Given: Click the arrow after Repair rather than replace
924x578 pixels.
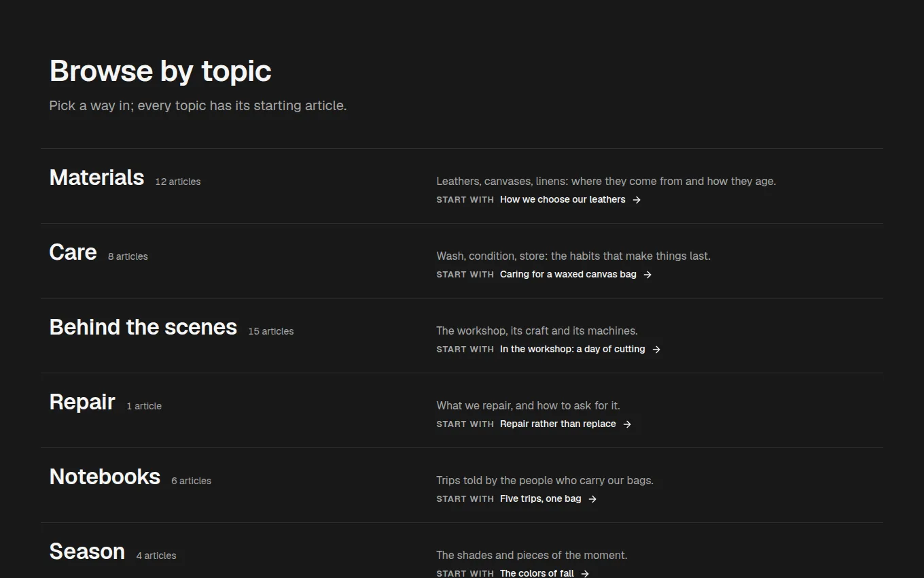Looking at the screenshot, I should click(x=627, y=424).
